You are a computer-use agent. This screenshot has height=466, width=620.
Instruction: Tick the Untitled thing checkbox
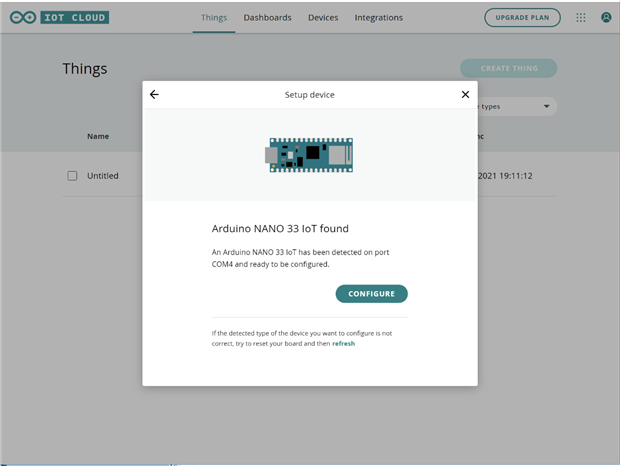coord(72,175)
